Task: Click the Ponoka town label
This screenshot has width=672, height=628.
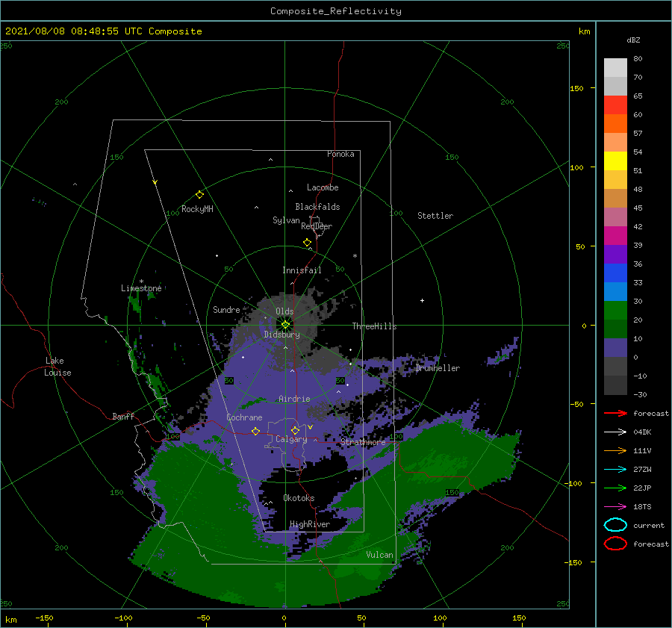Action: pyautogui.click(x=340, y=154)
